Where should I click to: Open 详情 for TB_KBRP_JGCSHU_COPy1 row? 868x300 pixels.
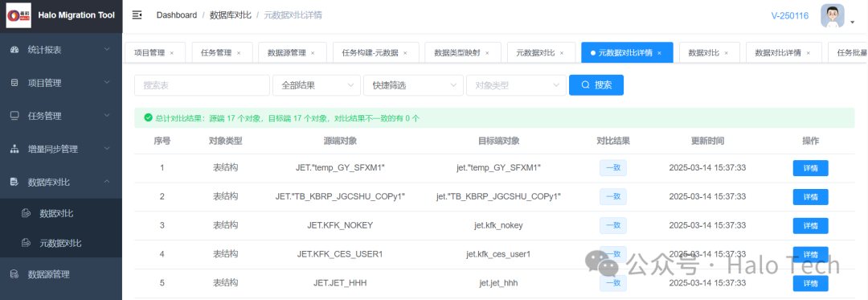tap(810, 197)
